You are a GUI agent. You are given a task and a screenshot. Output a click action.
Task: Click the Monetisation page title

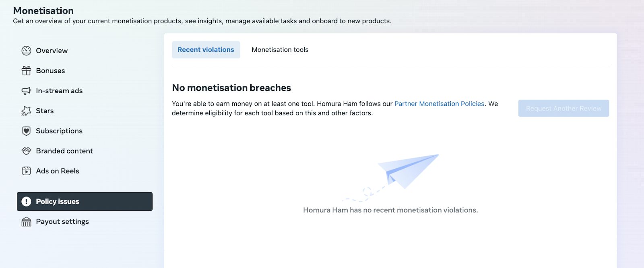coord(43,10)
